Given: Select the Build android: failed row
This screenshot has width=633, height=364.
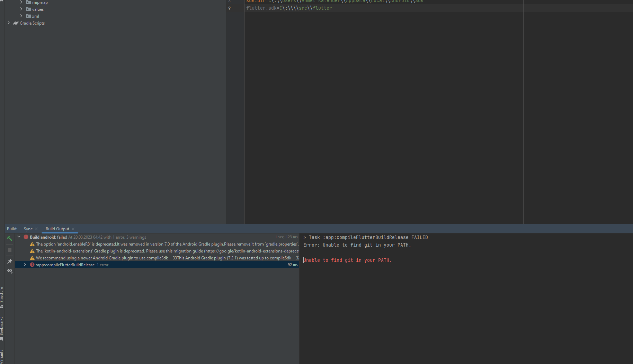Looking at the screenshot, I should pyautogui.click(x=157, y=237).
